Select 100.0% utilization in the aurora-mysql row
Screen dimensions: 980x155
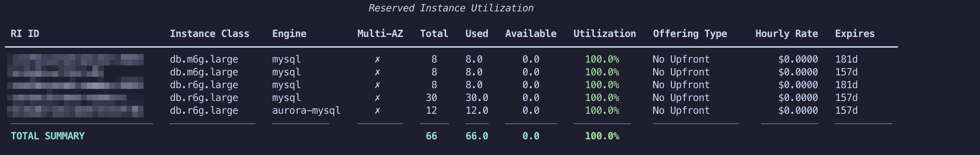click(602, 111)
